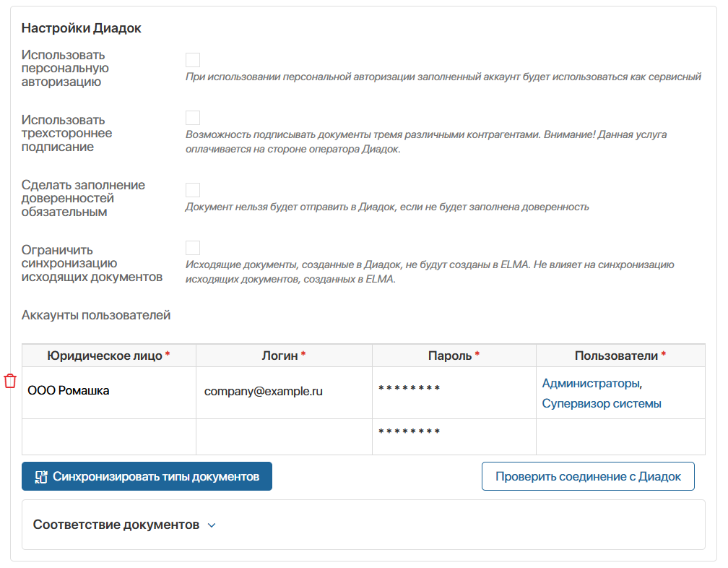Enable the personal authorization checkbox
The image size is (728, 568).
(193, 60)
